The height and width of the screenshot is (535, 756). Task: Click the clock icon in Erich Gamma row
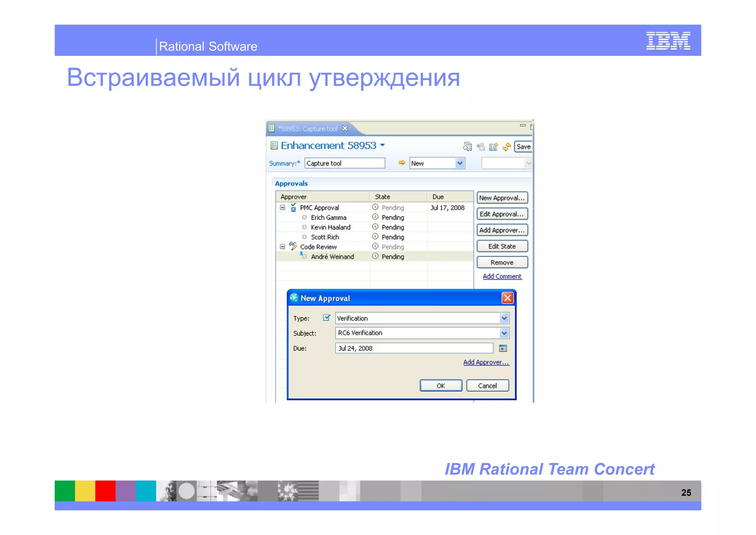(x=375, y=217)
